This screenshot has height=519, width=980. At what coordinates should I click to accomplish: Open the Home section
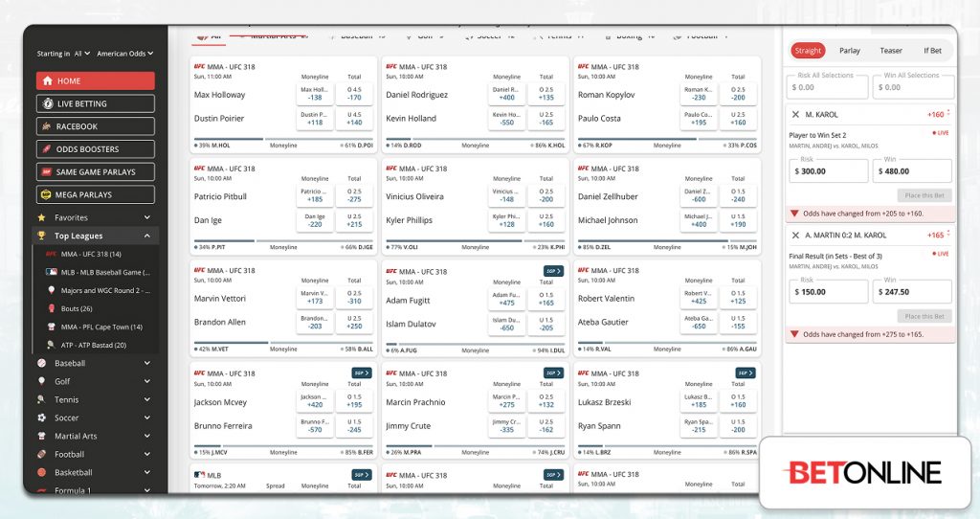[95, 80]
